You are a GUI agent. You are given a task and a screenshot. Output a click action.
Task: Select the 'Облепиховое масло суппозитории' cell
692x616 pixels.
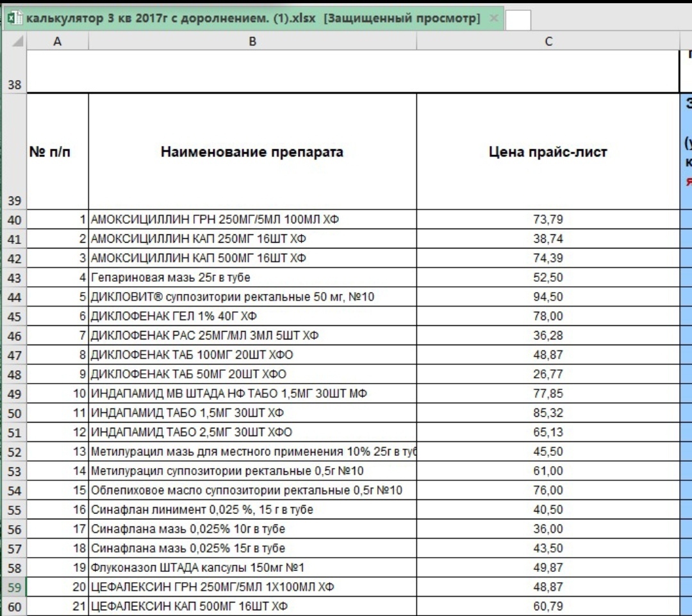tap(252, 490)
